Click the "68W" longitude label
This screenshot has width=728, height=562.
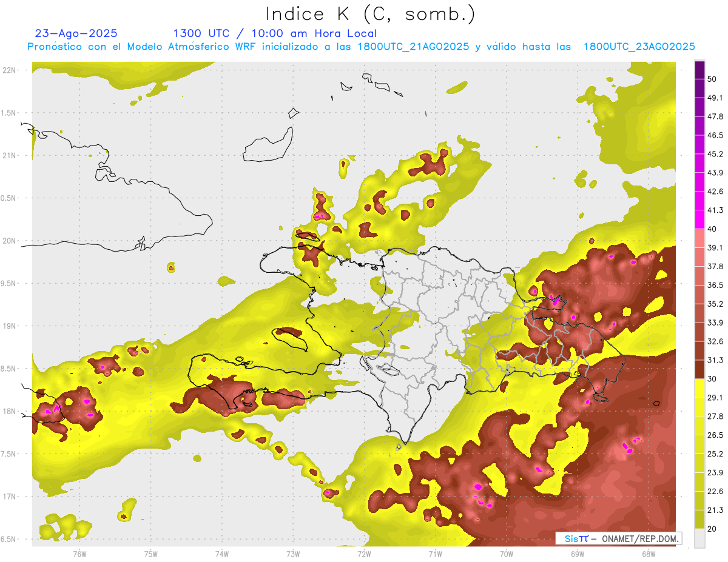coord(649,554)
